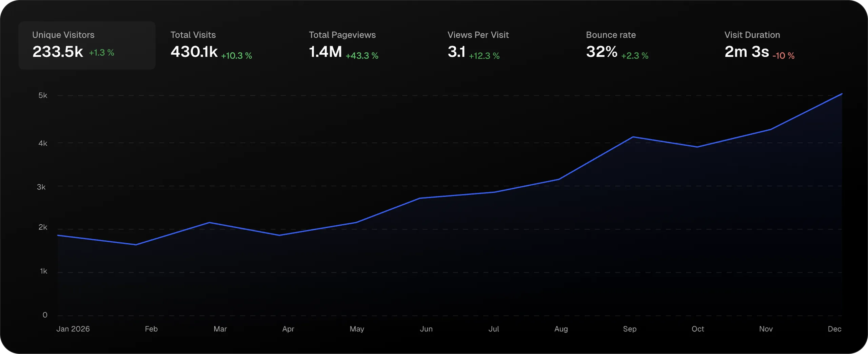Click the Jan 2026 axis label

pos(73,329)
